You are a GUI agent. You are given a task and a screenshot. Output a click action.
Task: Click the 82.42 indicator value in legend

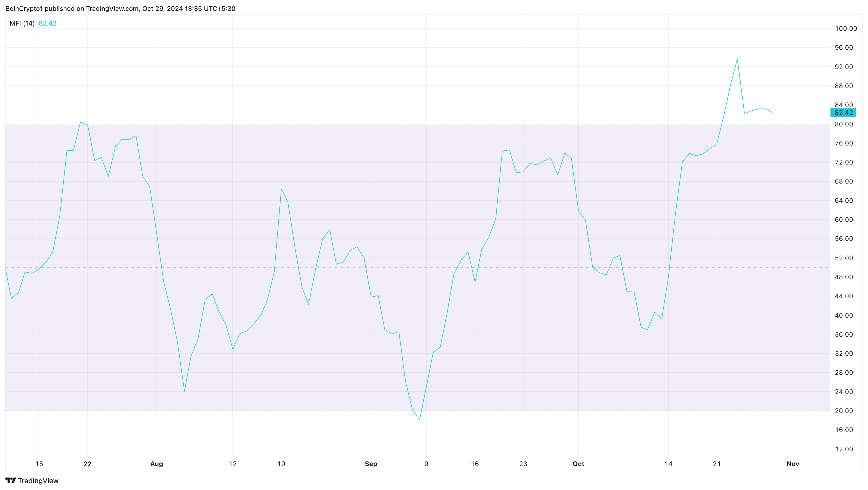48,23
